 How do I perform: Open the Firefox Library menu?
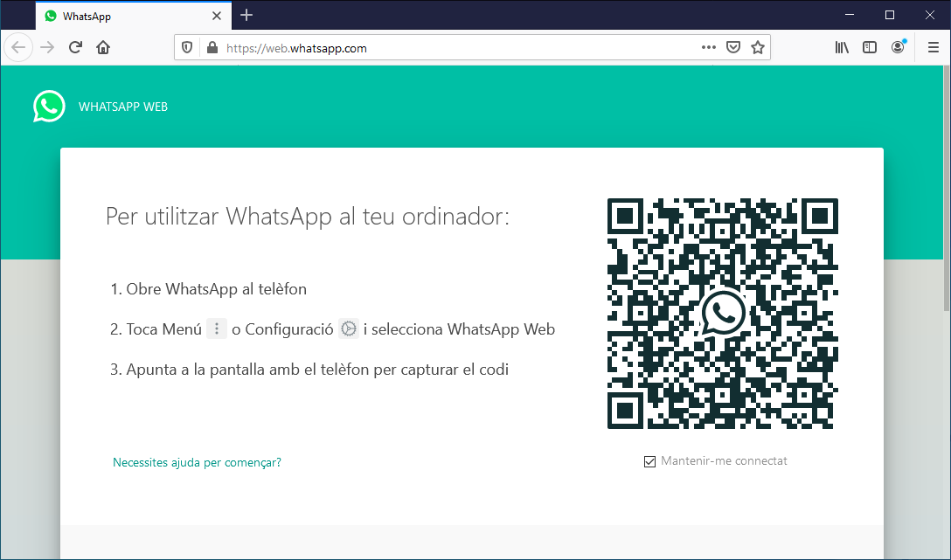[x=842, y=47]
